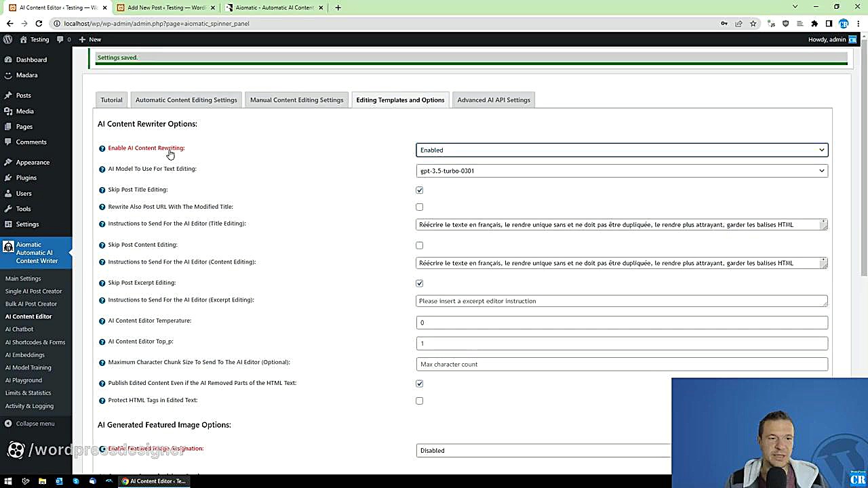Open Single AI Post Creator submenu link
Viewport: 868px width, 488px height.
coord(33,291)
